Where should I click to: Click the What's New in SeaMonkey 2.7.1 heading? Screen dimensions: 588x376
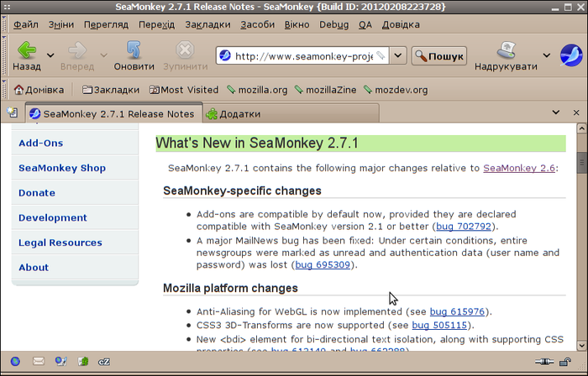pyautogui.click(x=257, y=143)
